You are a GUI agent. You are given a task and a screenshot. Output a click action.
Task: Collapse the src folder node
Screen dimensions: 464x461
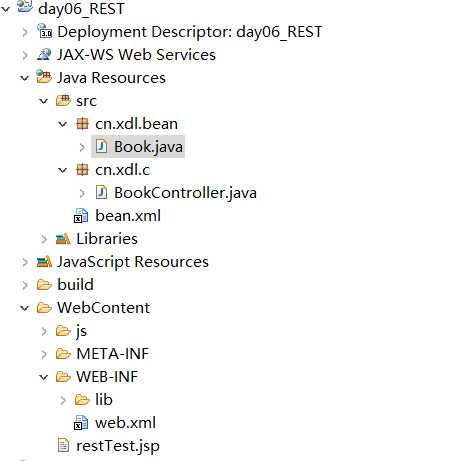44,101
